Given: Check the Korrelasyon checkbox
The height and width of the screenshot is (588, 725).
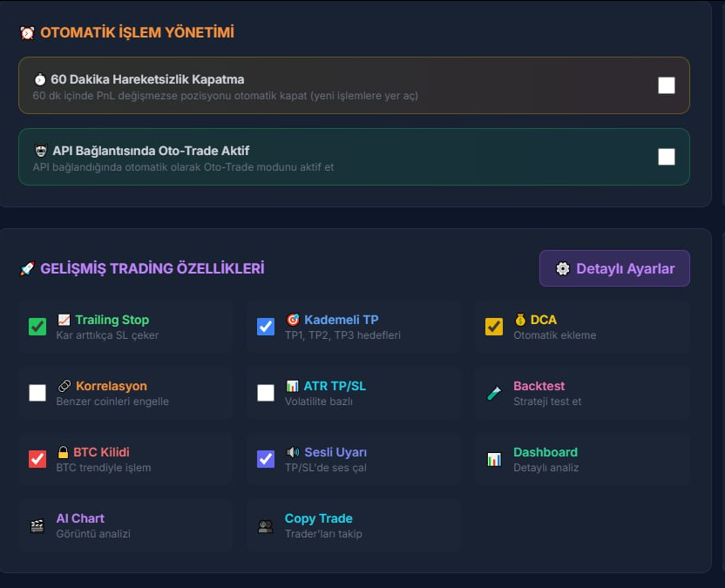Looking at the screenshot, I should (37, 393).
